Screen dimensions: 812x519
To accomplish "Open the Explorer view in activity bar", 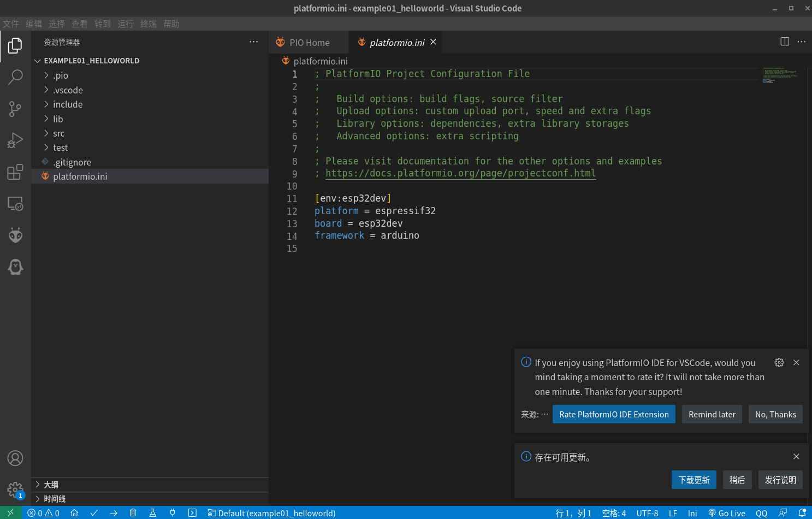I will (x=15, y=46).
